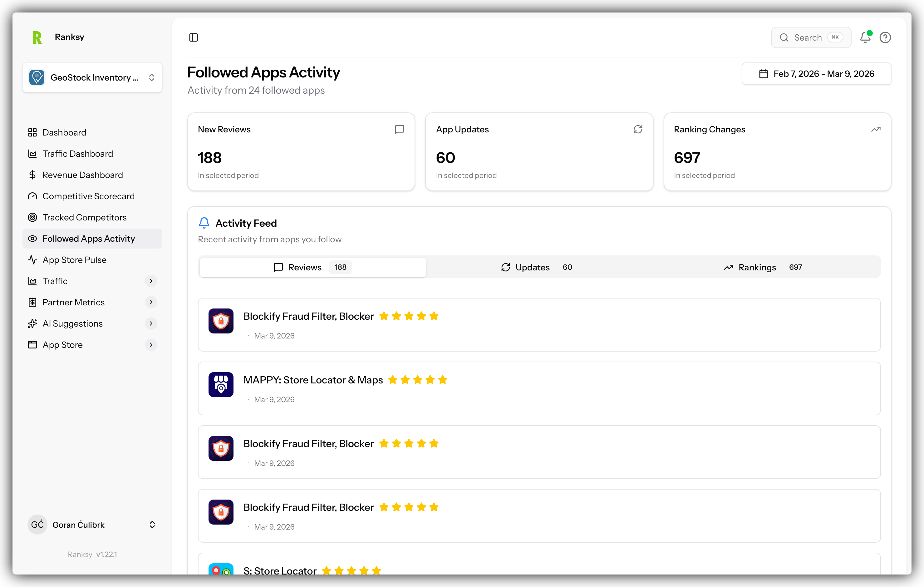The height and width of the screenshot is (587, 924).
Task: Click the App Store window icon
Action: coord(32,345)
